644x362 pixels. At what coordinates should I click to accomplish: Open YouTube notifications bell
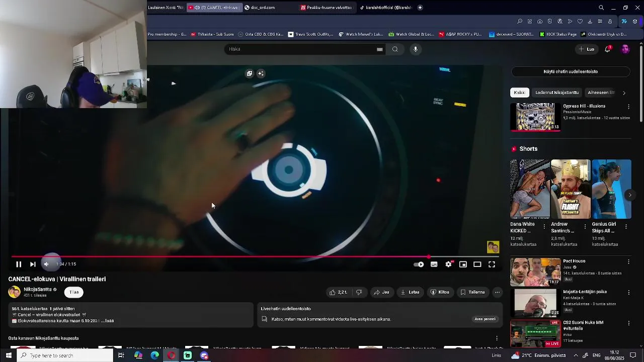pos(608,49)
